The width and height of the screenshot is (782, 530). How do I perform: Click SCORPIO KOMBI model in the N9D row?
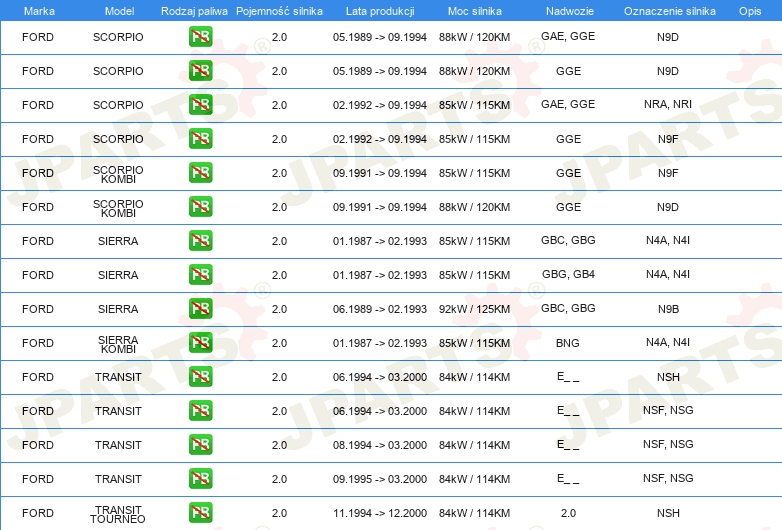click(x=118, y=208)
